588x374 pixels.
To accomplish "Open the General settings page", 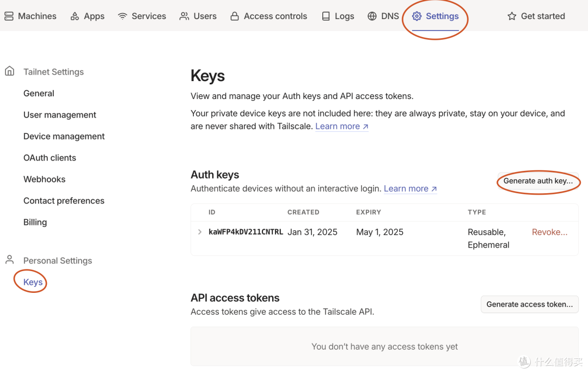I will [39, 94].
